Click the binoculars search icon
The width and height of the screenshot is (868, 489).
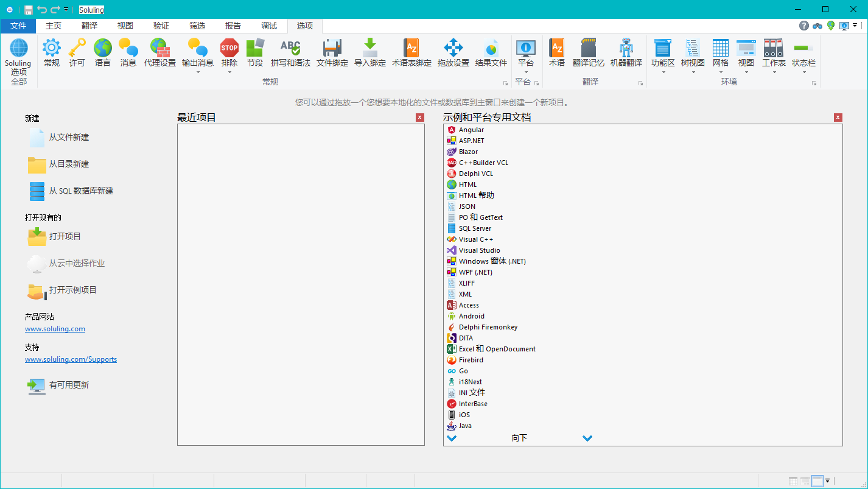[817, 26]
